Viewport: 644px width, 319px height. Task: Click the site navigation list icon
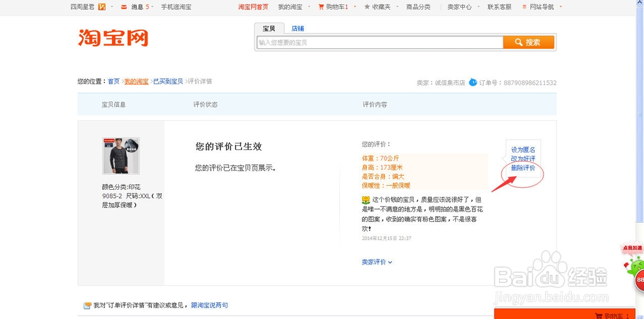pos(524,7)
